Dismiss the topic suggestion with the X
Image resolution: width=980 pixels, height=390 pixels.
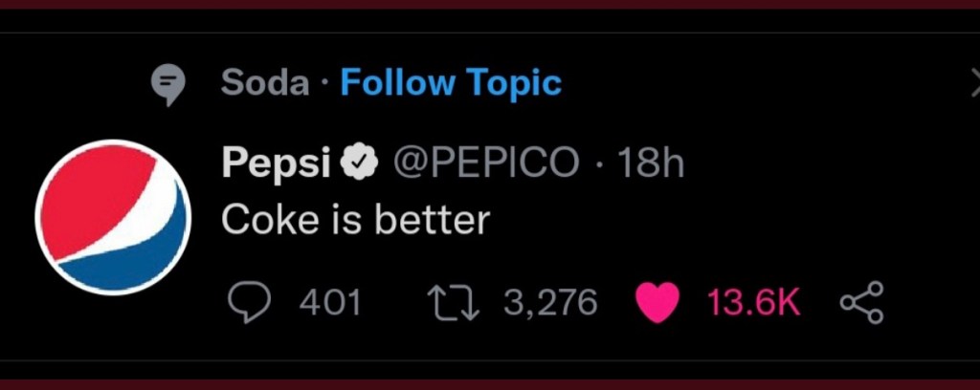point(973,86)
